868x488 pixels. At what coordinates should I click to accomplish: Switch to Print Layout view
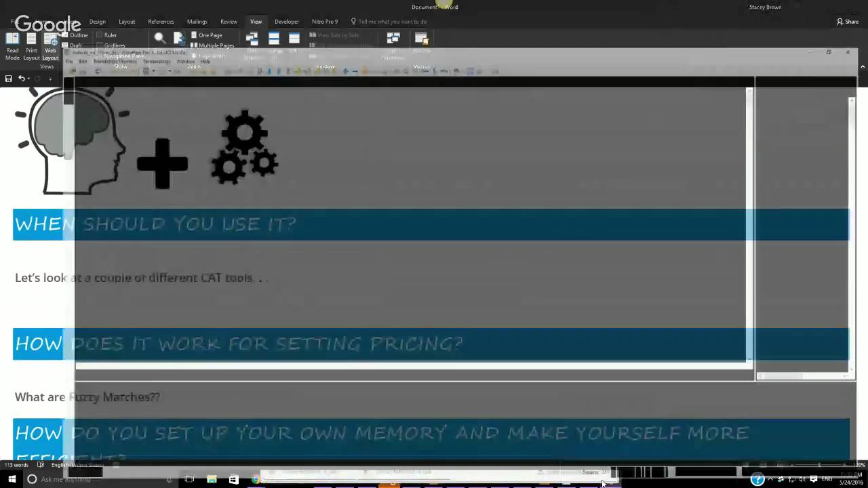pos(31,45)
